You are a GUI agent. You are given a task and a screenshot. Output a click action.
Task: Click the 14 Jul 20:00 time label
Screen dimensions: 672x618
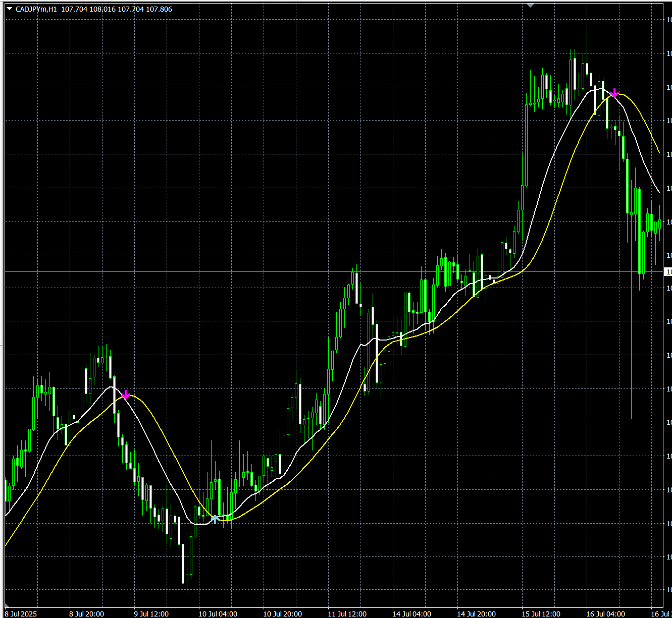pyautogui.click(x=477, y=614)
